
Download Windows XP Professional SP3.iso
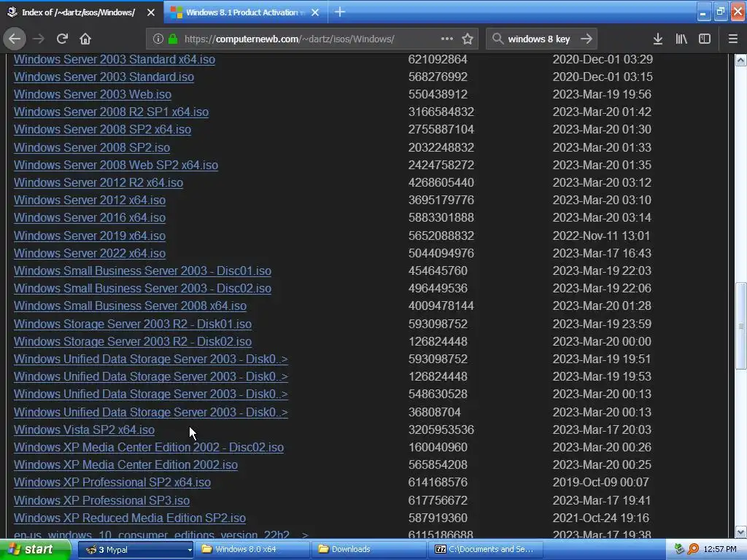click(x=101, y=500)
